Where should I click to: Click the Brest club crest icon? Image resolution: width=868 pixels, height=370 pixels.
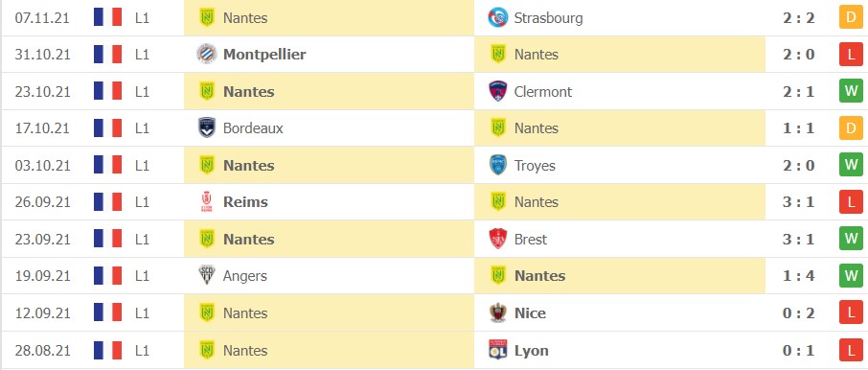click(x=497, y=240)
